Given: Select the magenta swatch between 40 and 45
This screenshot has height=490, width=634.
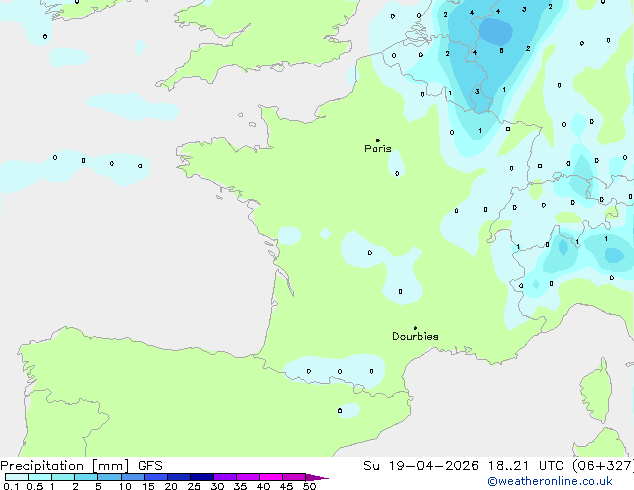Looking at the screenshot, I should click(271, 477).
